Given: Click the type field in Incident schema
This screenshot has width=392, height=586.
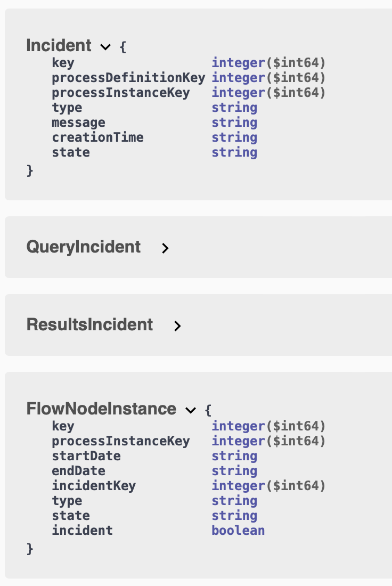Looking at the screenshot, I should (67, 107).
